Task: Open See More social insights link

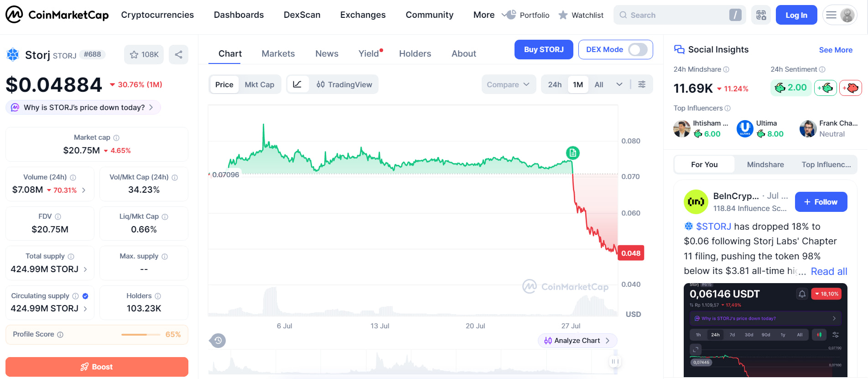Action: pos(836,50)
